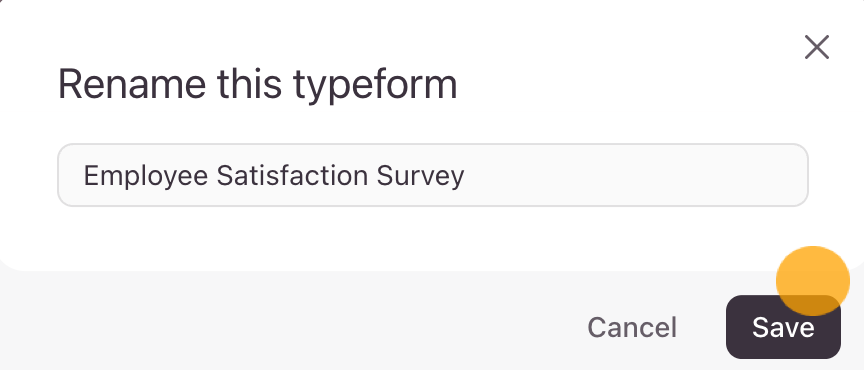The image size is (864, 370).
Task: Click the Save button
Action: pos(783,327)
